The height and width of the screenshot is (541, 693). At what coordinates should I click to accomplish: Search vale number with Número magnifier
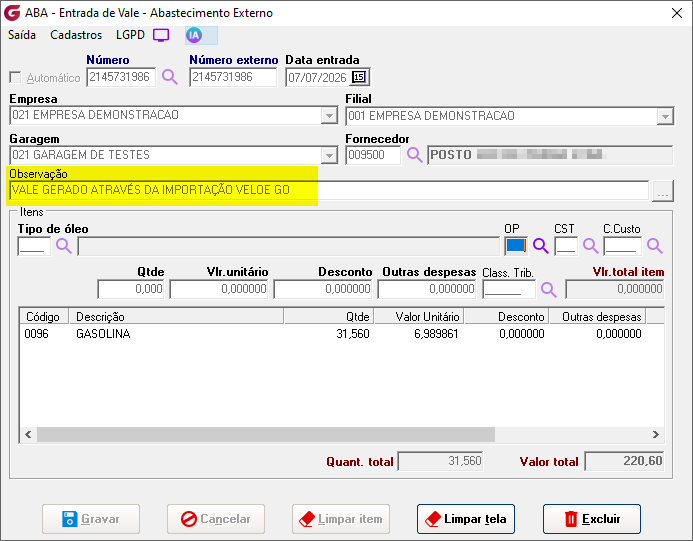pos(170,77)
